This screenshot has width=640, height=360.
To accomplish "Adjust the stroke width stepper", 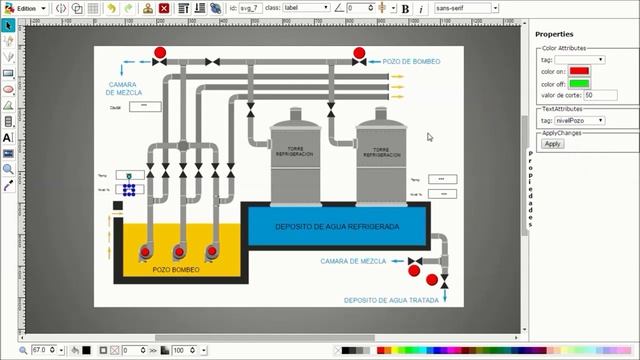I will point(143,350).
